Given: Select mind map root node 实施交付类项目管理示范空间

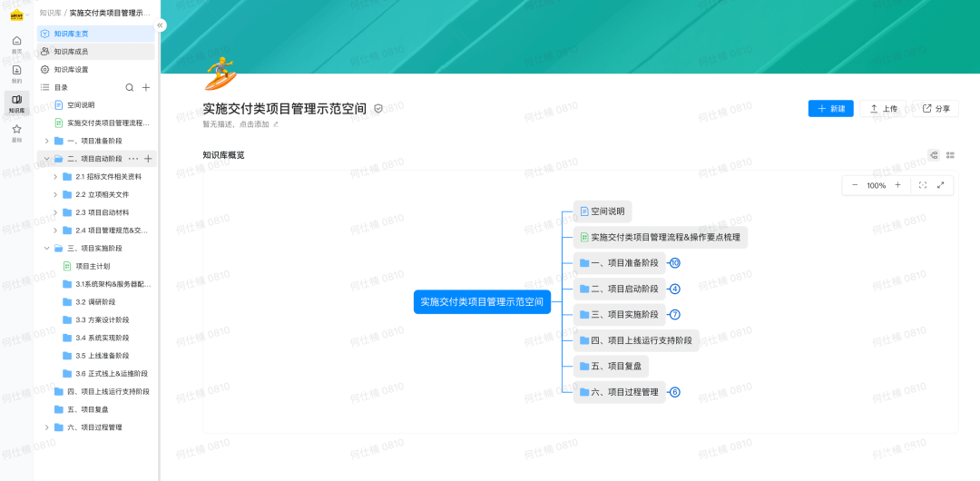Looking at the screenshot, I should tap(482, 301).
